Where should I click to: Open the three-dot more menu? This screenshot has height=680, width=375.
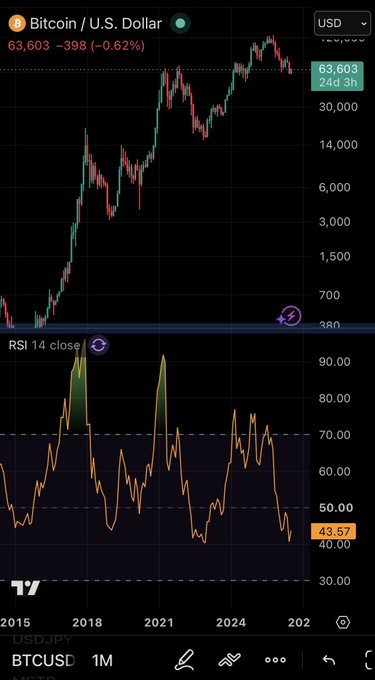275,660
